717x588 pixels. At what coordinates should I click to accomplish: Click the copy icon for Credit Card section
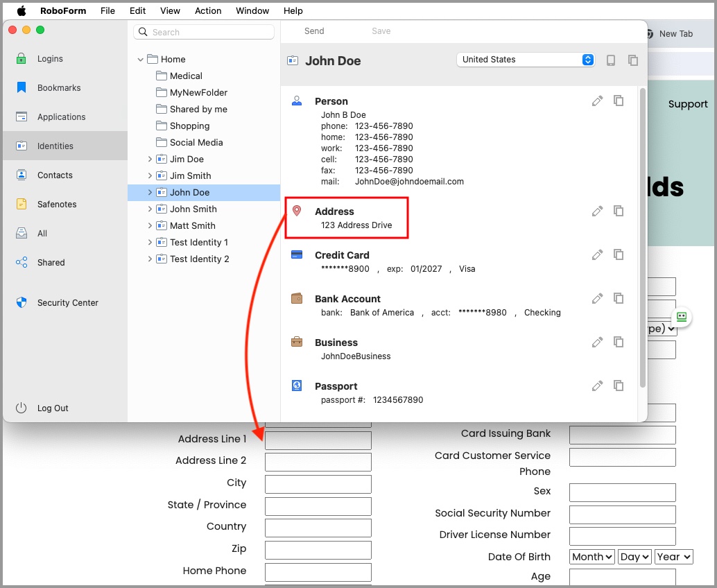click(619, 254)
